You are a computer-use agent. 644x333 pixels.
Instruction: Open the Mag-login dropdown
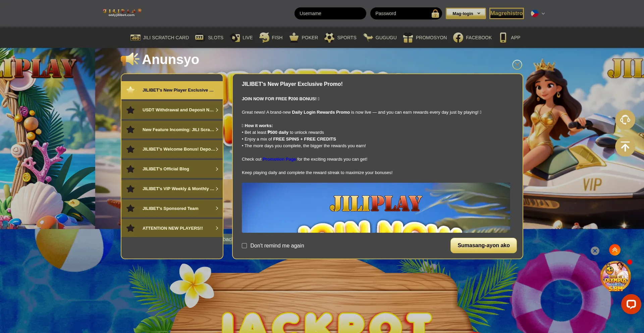466,13
